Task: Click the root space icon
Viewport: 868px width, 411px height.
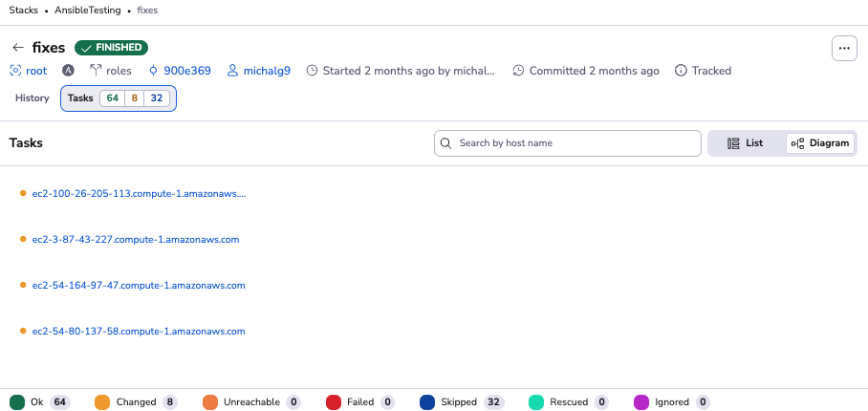Action: tap(15, 71)
